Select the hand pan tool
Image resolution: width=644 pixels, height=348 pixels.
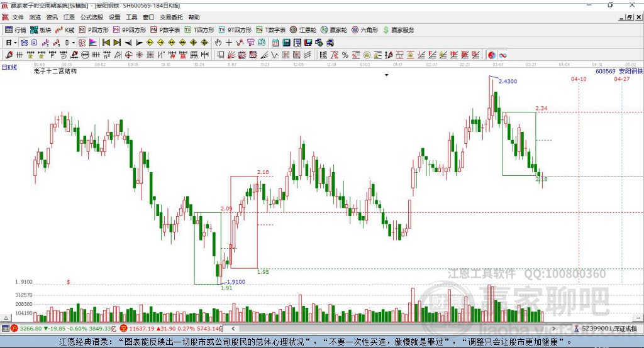(218, 43)
